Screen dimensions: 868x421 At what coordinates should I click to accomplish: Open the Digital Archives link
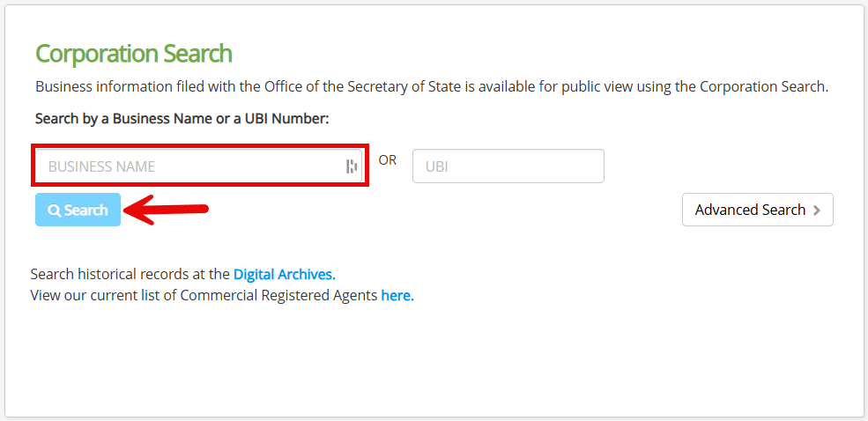(x=285, y=275)
